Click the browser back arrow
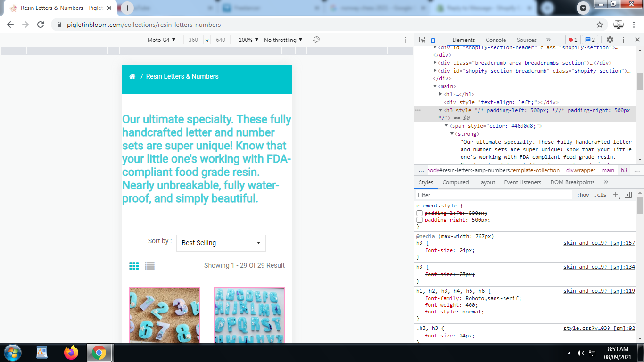Viewport: 644px width, 362px height. [x=10, y=25]
